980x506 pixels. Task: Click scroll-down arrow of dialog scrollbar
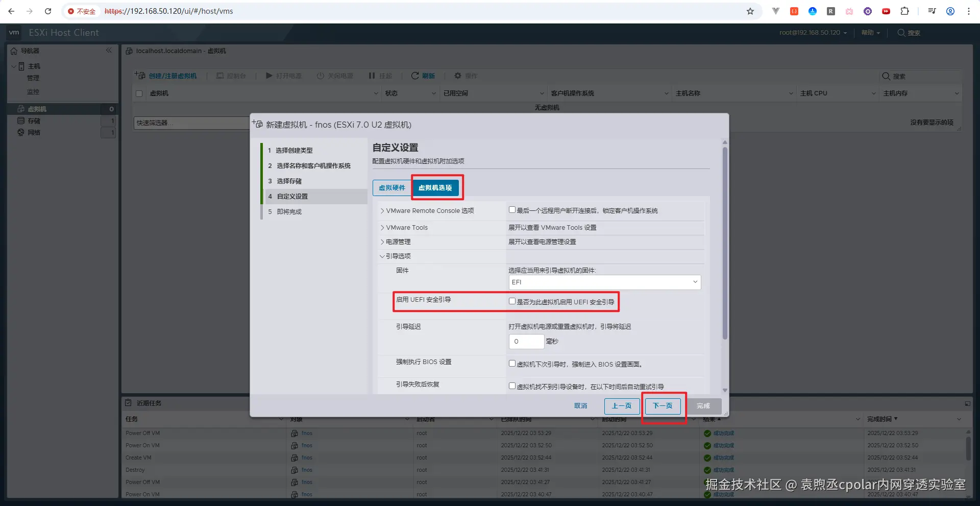point(725,390)
